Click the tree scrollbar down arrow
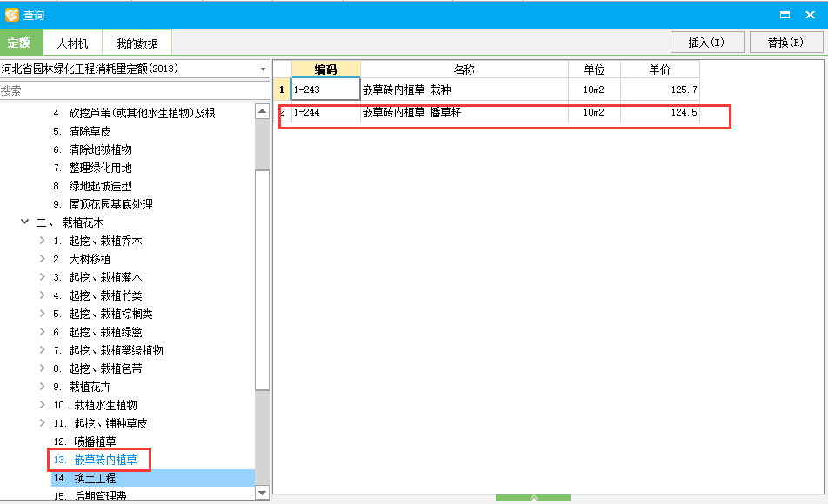 click(263, 493)
